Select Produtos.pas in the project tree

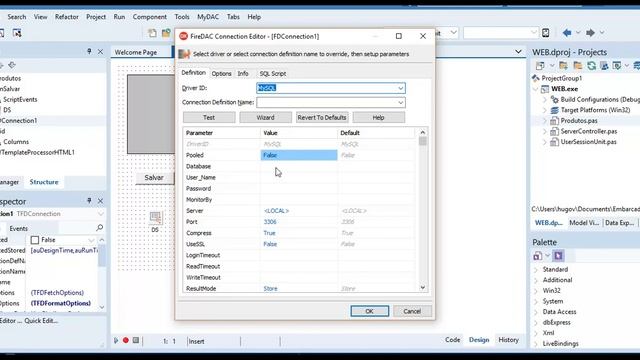(x=579, y=121)
